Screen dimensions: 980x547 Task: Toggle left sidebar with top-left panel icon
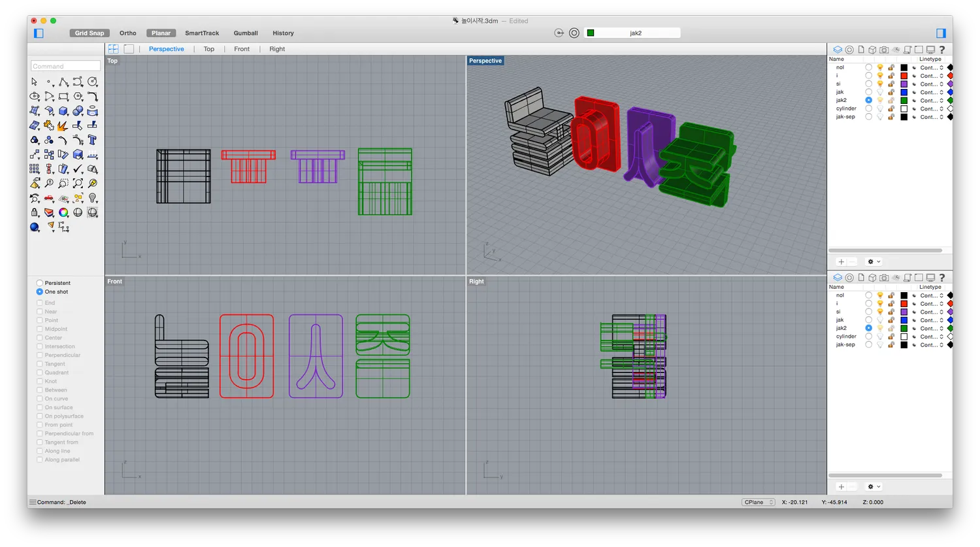point(39,33)
